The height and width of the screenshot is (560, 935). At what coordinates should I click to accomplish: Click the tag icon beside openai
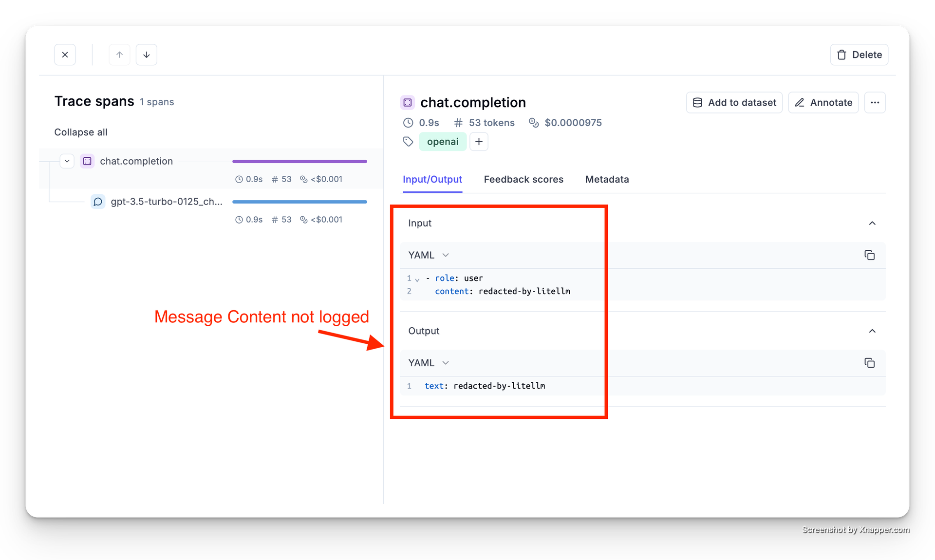(408, 142)
